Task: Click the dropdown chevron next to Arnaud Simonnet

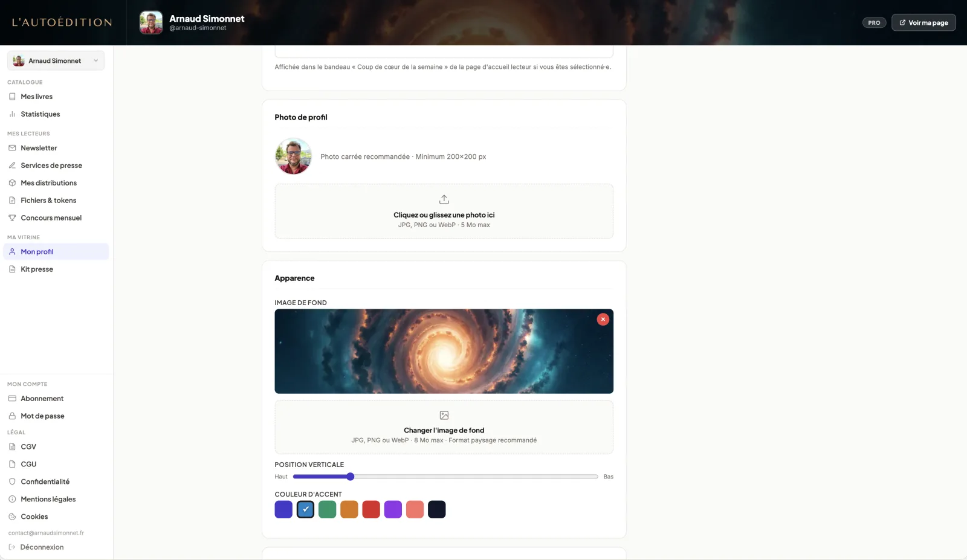Action: pyautogui.click(x=95, y=61)
